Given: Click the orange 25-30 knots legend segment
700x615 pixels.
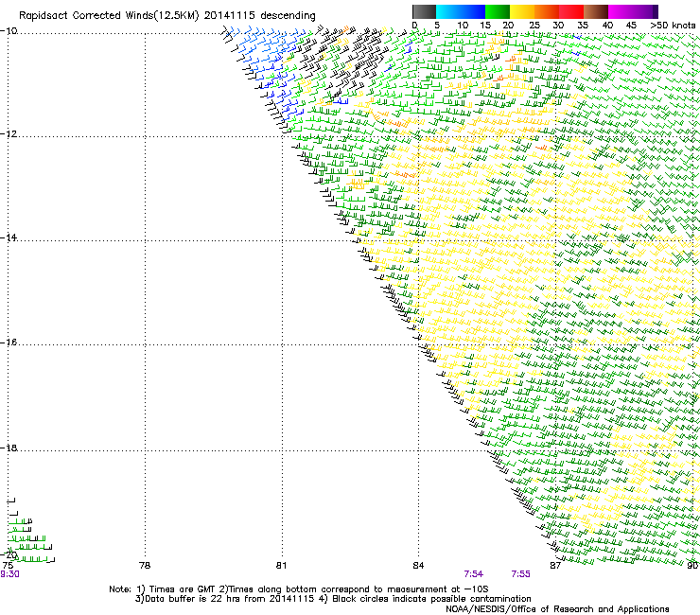Looking at the screenshot, I should click(x=547, y=11).
